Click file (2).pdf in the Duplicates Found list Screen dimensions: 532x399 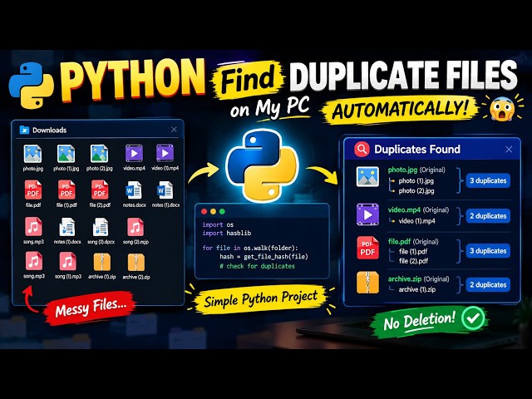(413, 261)
